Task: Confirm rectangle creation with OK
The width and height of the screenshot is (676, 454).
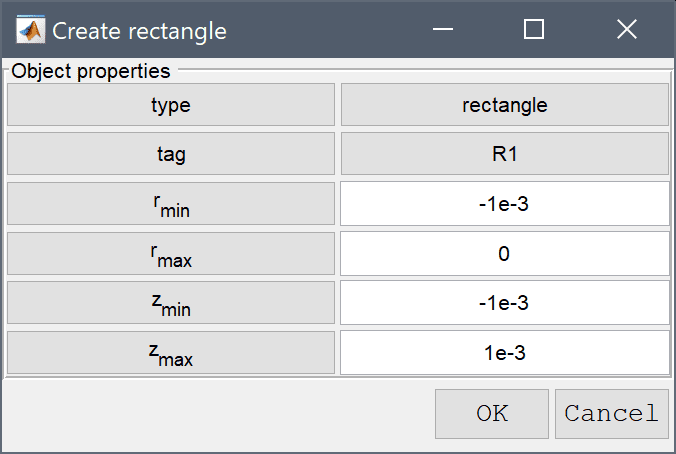Action: coord(492,414)
